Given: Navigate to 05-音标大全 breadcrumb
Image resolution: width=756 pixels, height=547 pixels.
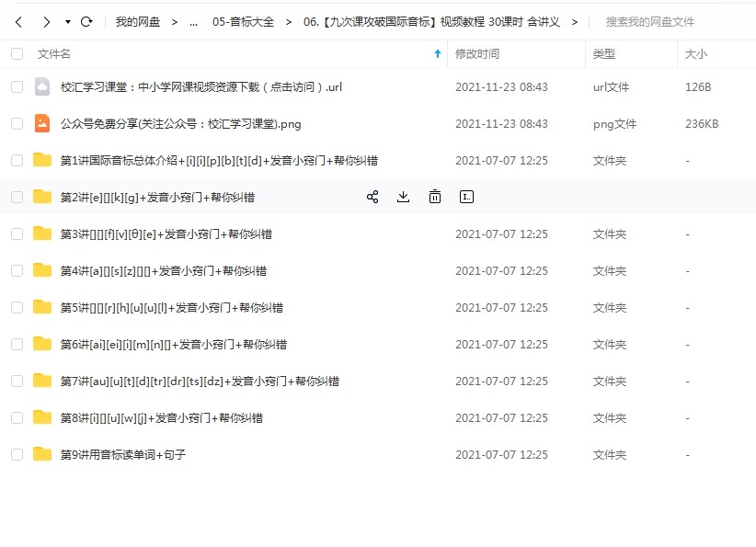Looking at the screenshot, I should pos(243,21).
